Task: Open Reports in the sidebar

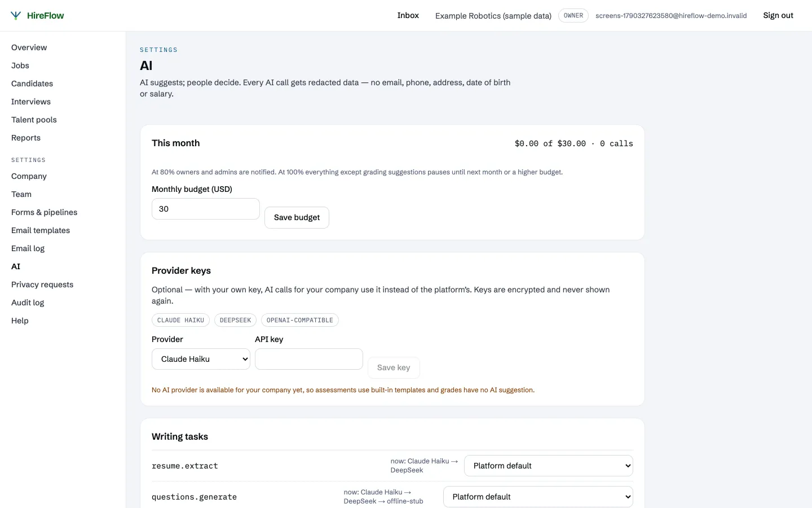Action: pyautogui.click(x=26, y=138)
